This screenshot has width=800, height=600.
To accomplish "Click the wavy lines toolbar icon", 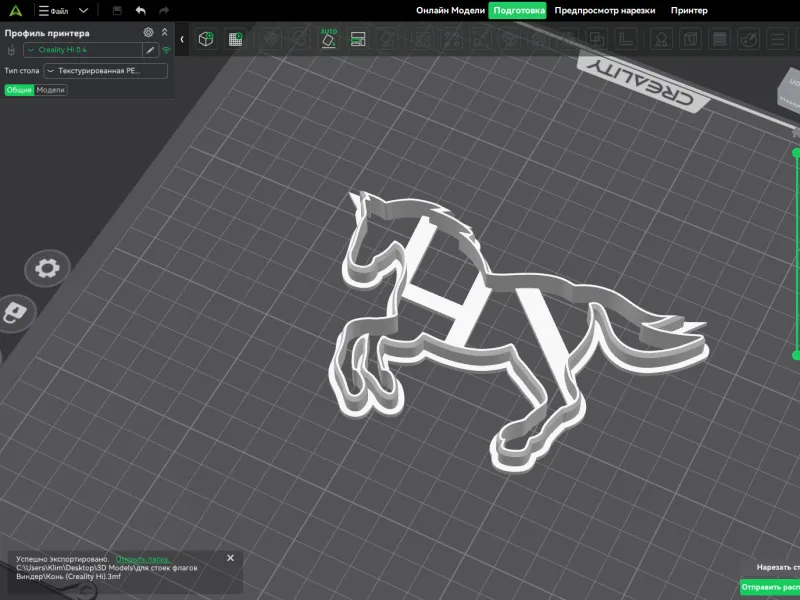I will point(778,39).
